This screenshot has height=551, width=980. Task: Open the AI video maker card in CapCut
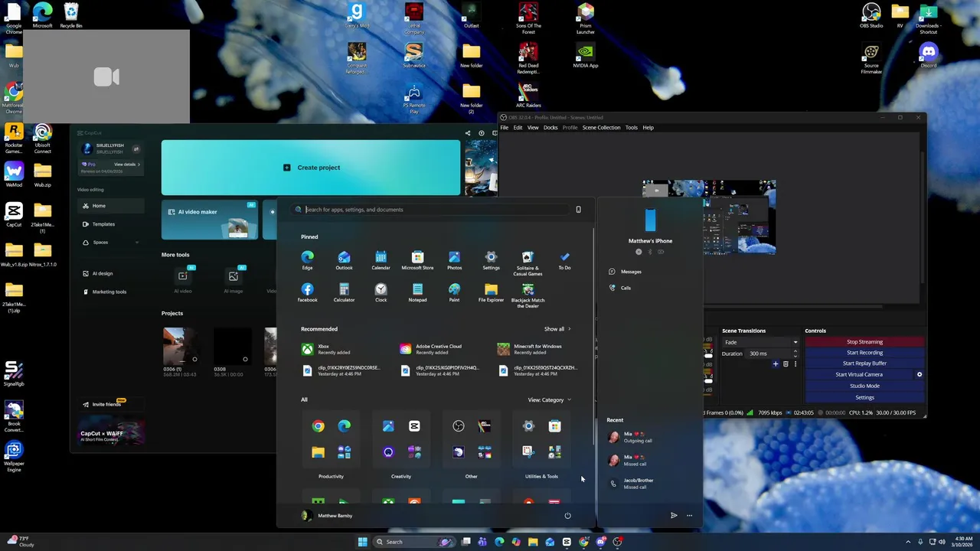click(210, 220)
